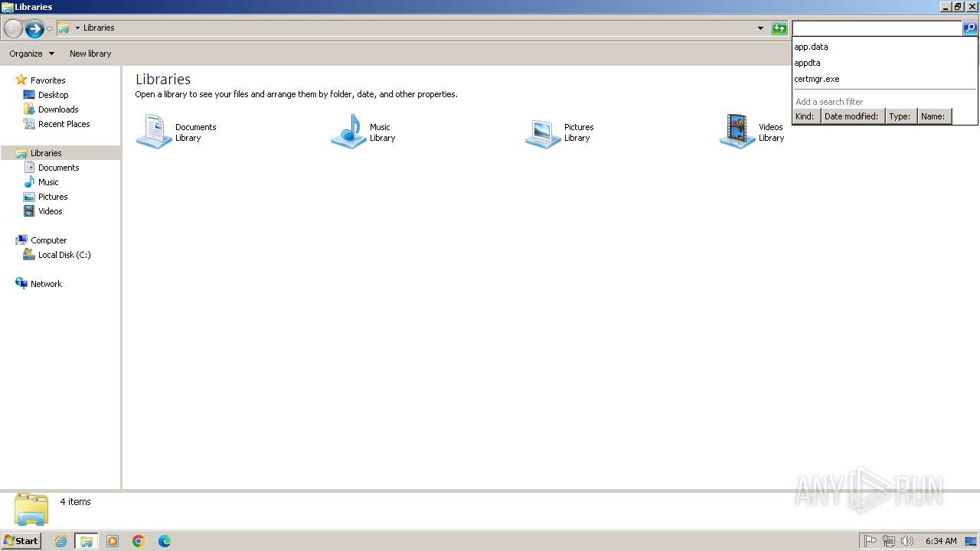Choose search suggestion app.data

click(x=885, y=47)
